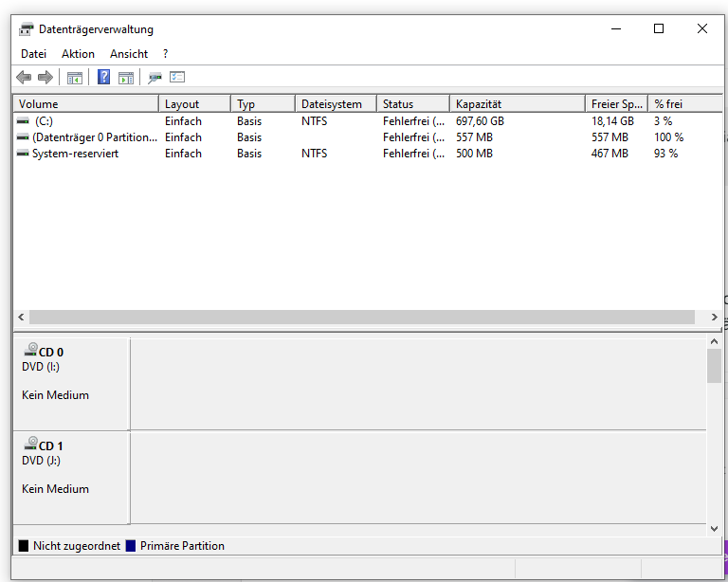
Task: Click the black Nicht zugeordnet legend swatch
Action: (23, 546)
